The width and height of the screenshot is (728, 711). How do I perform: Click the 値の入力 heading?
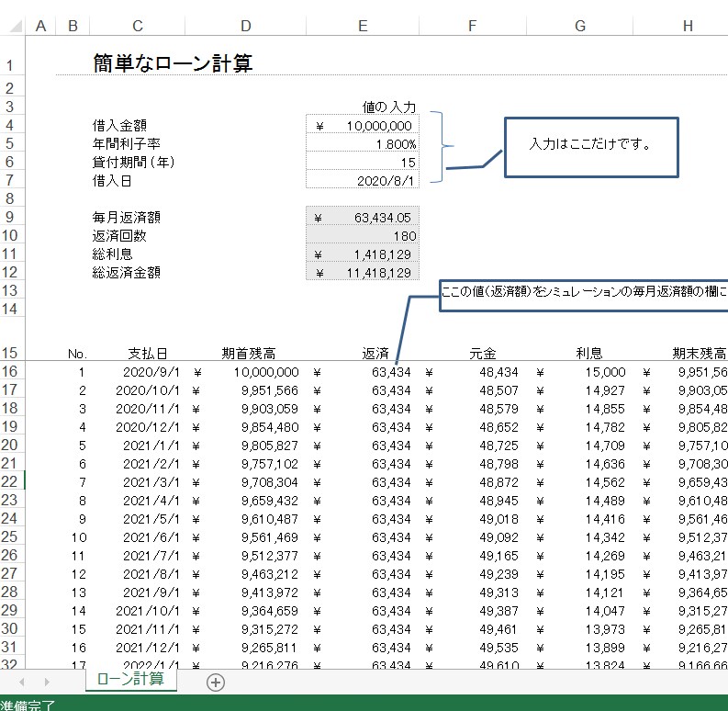(x=389, y=107)
